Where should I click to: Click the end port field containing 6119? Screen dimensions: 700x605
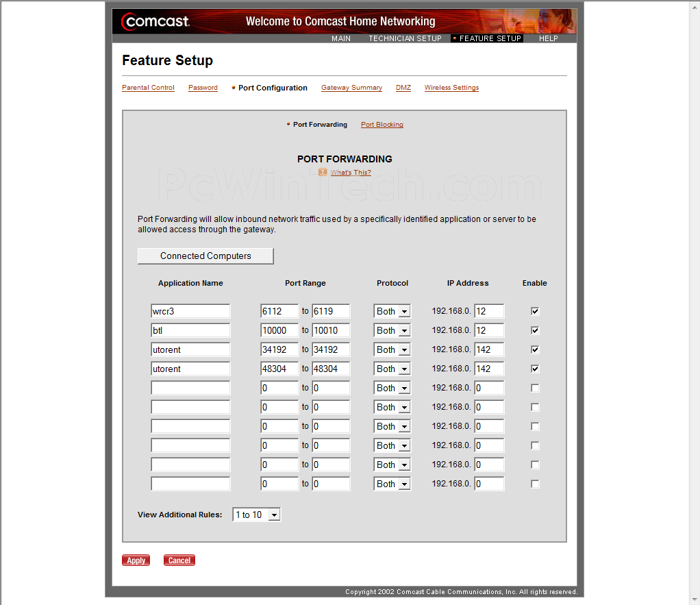[x=331, y=311]
